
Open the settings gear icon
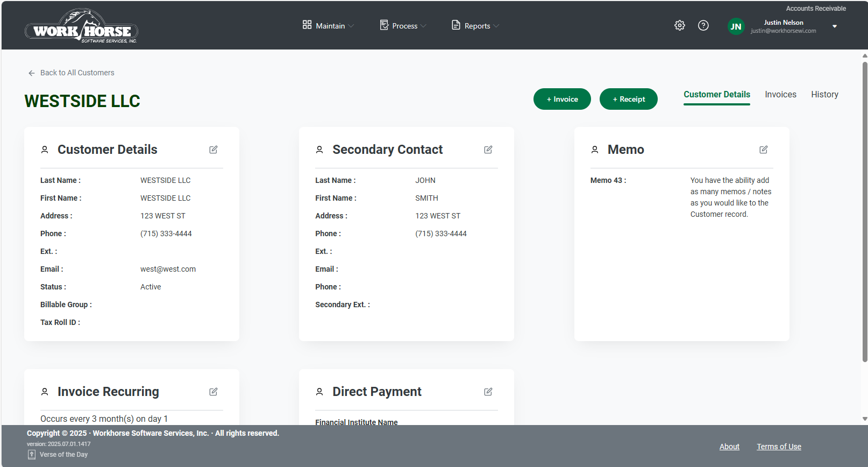(x=680, y=25)
